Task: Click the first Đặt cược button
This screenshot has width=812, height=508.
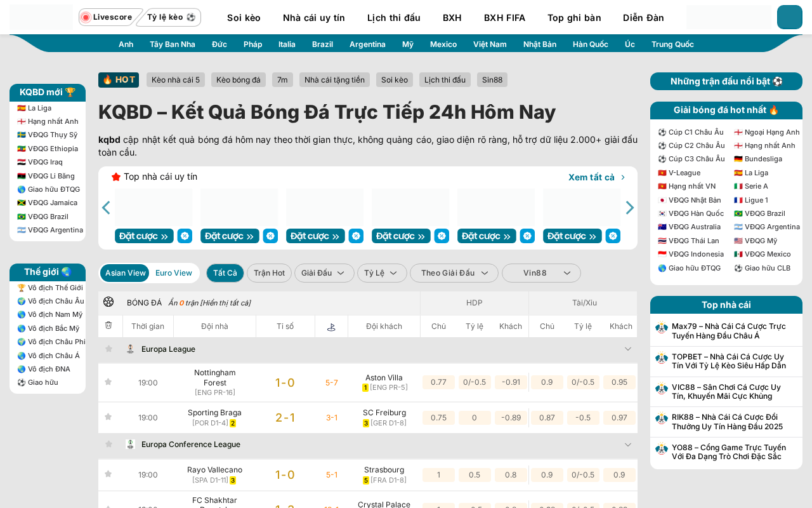Action: pyautogui.click(x=144, y=236)
